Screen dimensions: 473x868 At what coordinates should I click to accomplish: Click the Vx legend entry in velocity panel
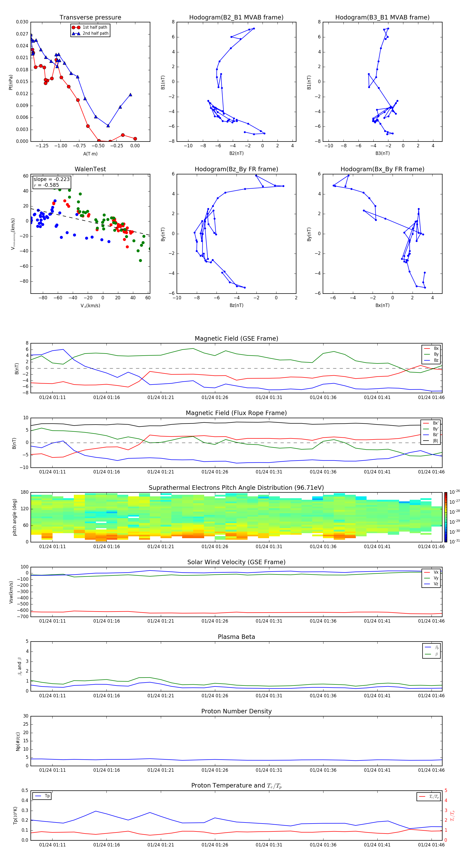coord(431,572)
